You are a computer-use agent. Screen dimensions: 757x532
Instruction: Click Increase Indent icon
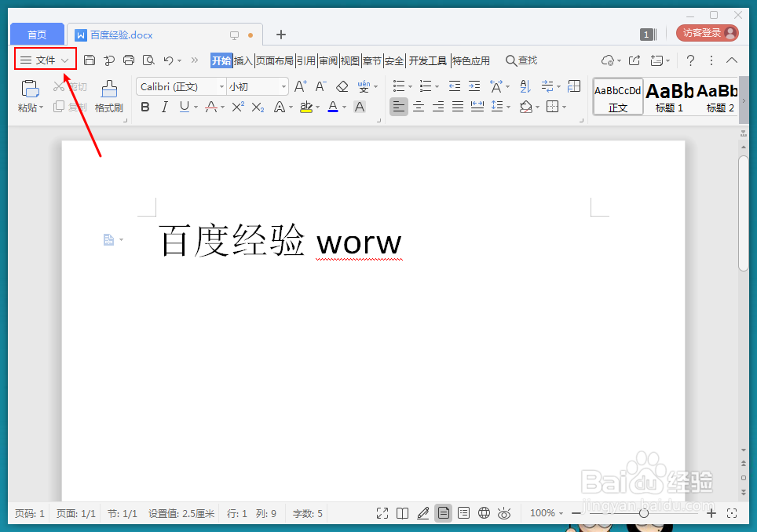tap(474, 86)
